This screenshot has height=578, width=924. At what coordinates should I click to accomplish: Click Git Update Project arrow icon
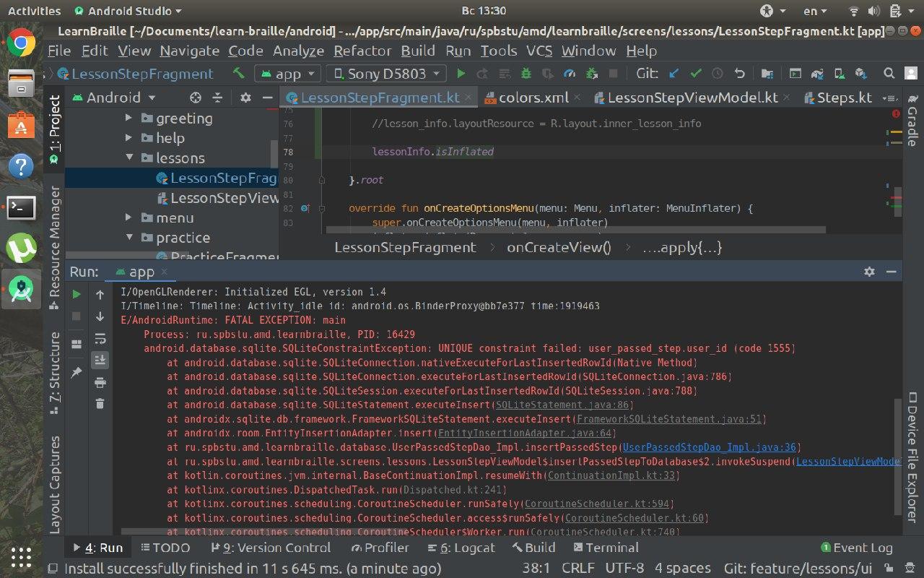pyautogui.click(x=674, y=74)
